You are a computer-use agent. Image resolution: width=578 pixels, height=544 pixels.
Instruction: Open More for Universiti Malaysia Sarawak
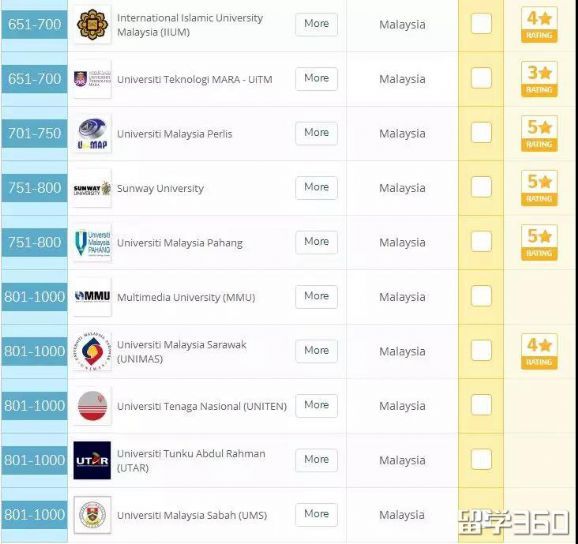[x=316, y=351]
